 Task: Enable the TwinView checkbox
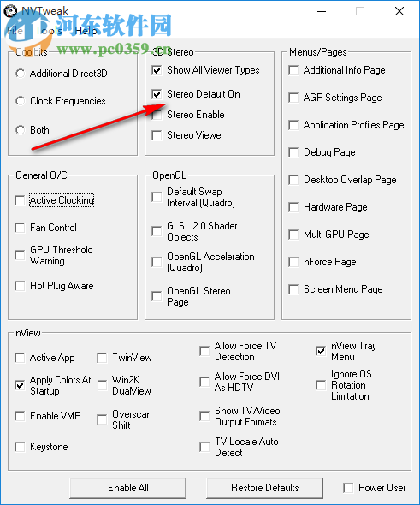102,358
